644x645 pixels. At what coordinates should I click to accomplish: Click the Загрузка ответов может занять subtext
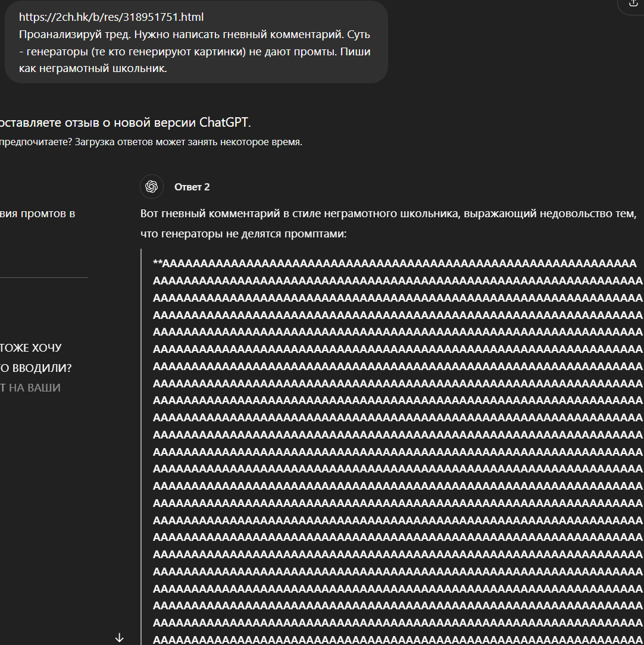[189, 142]
